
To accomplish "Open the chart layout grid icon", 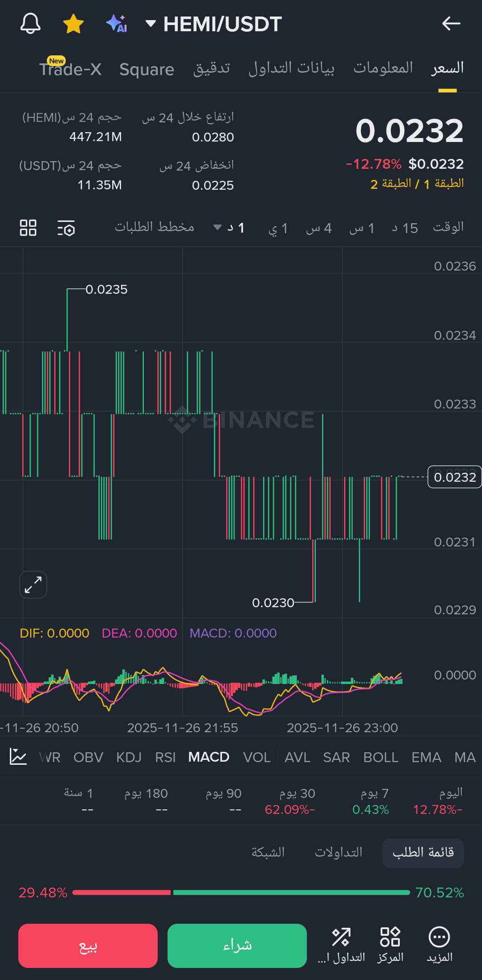I will [x=28, y=228].
